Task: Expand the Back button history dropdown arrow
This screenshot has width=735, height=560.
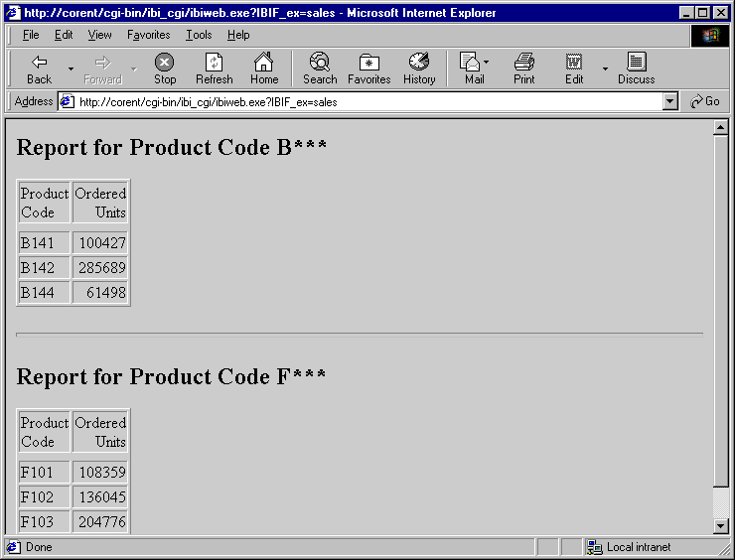Action: (x=71, y=69)
